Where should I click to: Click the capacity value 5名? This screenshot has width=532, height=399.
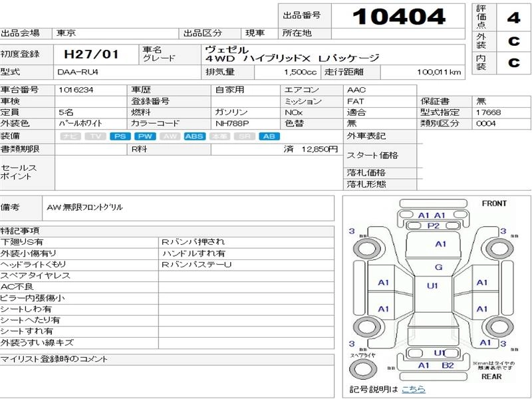coord(66,112)
